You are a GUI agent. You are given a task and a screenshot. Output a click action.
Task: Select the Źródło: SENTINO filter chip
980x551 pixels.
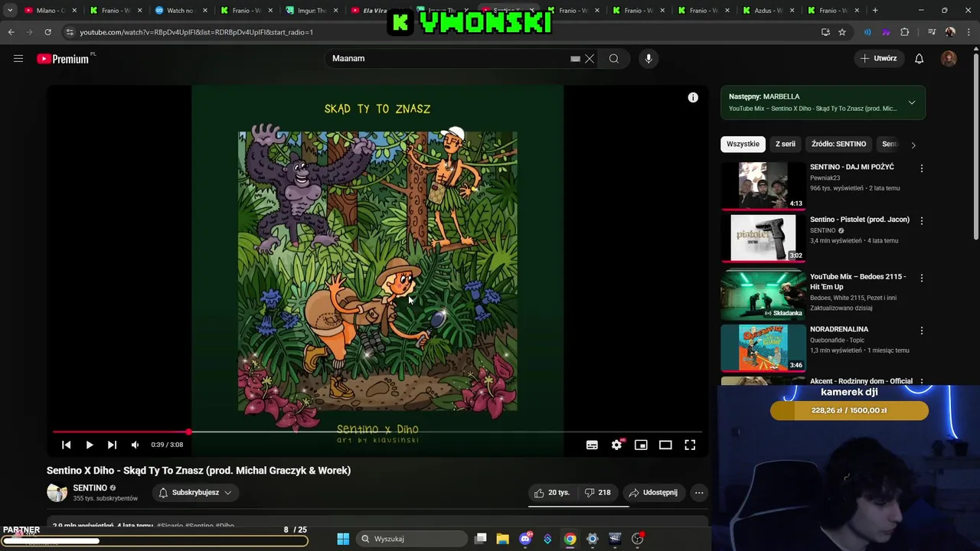click(838, 144)
